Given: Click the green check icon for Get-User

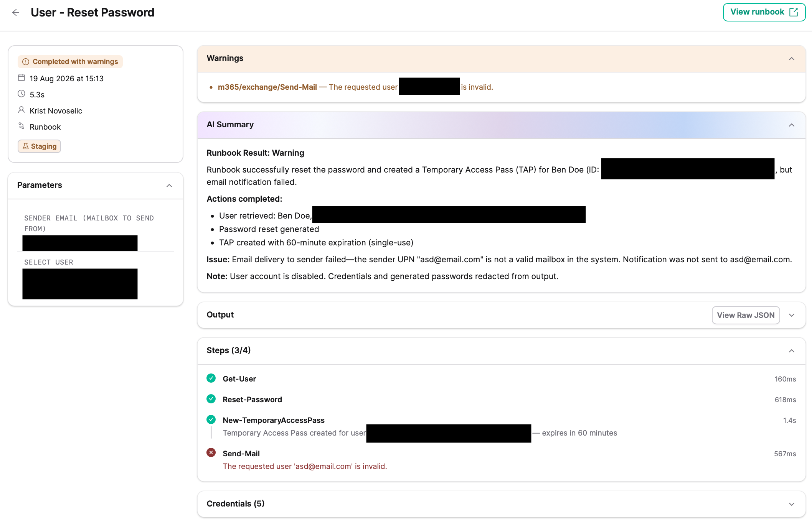Looking at the screenshot, I should (211, 378).
